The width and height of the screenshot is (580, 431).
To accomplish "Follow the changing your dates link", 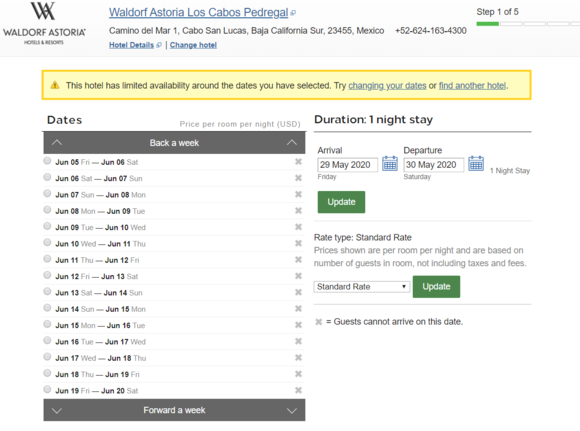I will 387,85.
